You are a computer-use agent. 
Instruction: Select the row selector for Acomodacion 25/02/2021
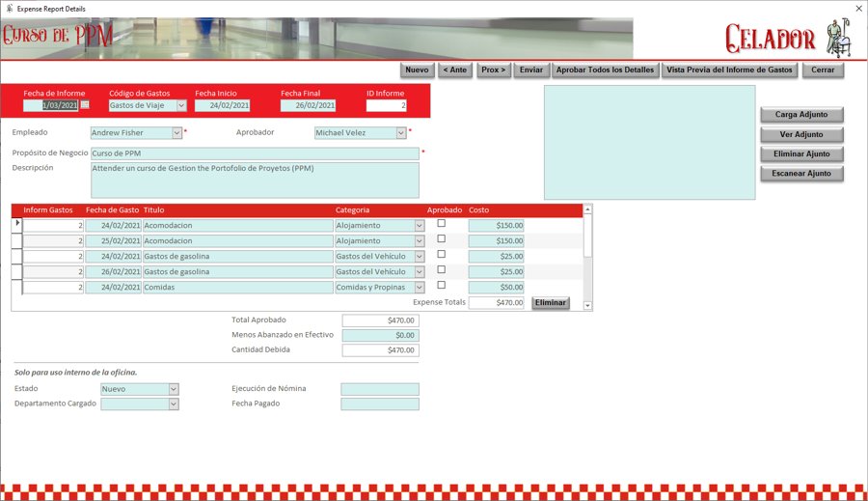(x=16, y=240)
